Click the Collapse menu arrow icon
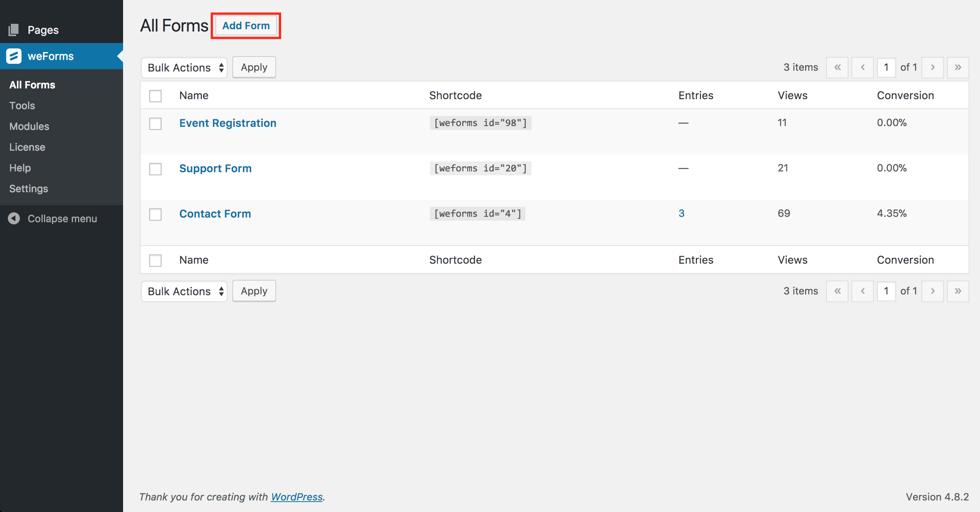The image size is (980, 512). click(x=14, y=218)
